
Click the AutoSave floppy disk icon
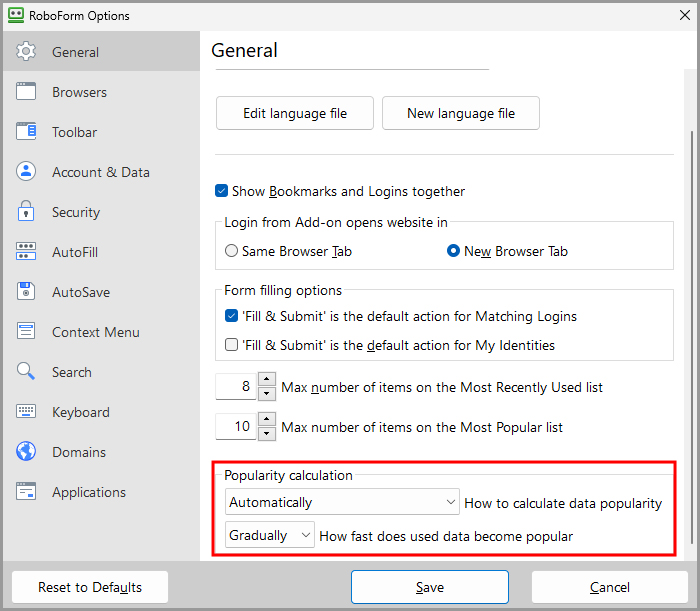26,291
